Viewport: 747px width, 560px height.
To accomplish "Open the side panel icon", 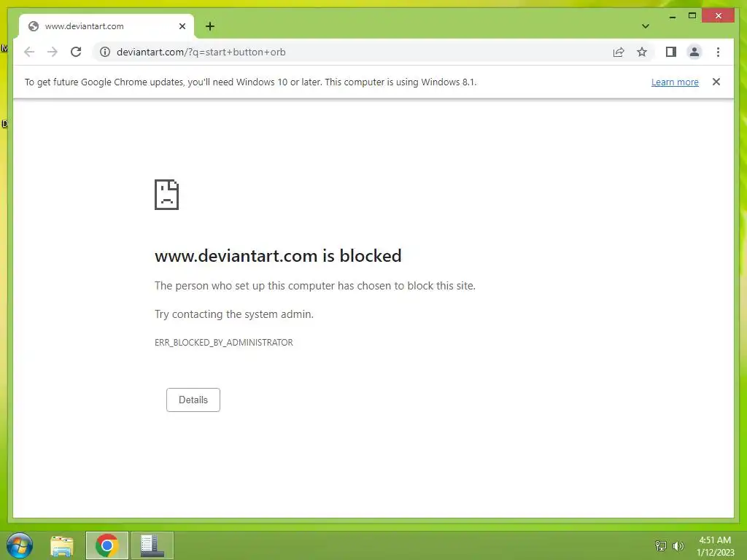I will [x=671, y=52].
